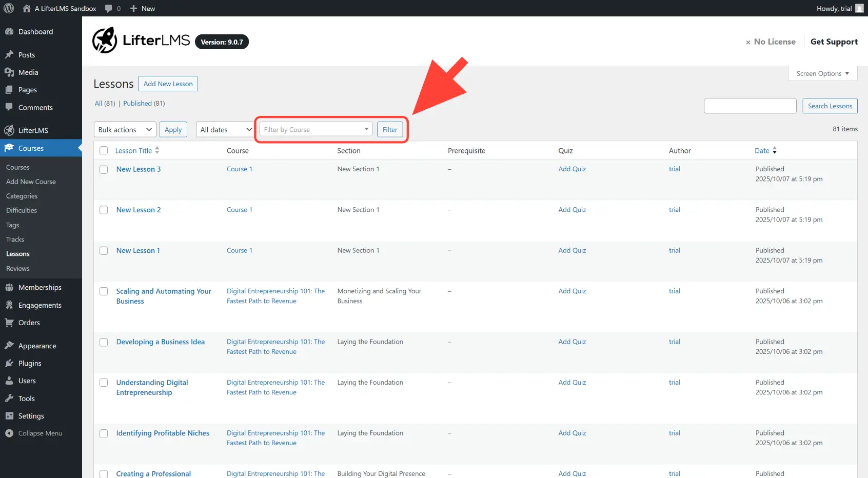868x478 pixels.
Task: Click the Courses mortarboard icon in sidebar
Action: click(x=10, y=148)
